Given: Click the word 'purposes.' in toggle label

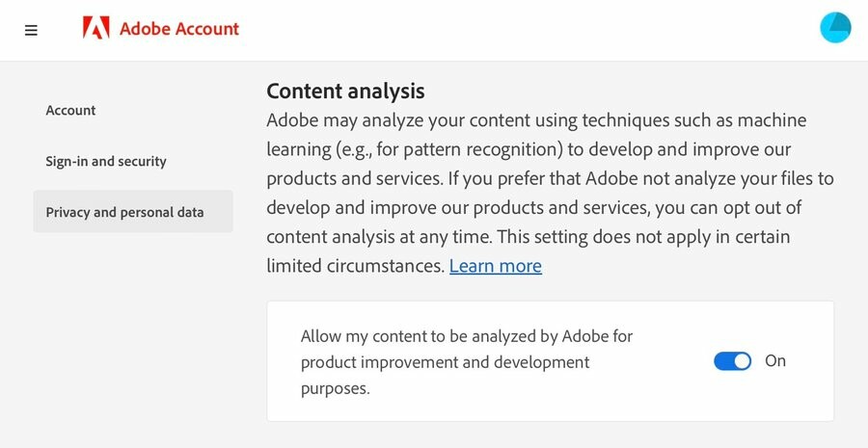Looking at the screenshot, I should pyautogui.click(x=336, y=388).
